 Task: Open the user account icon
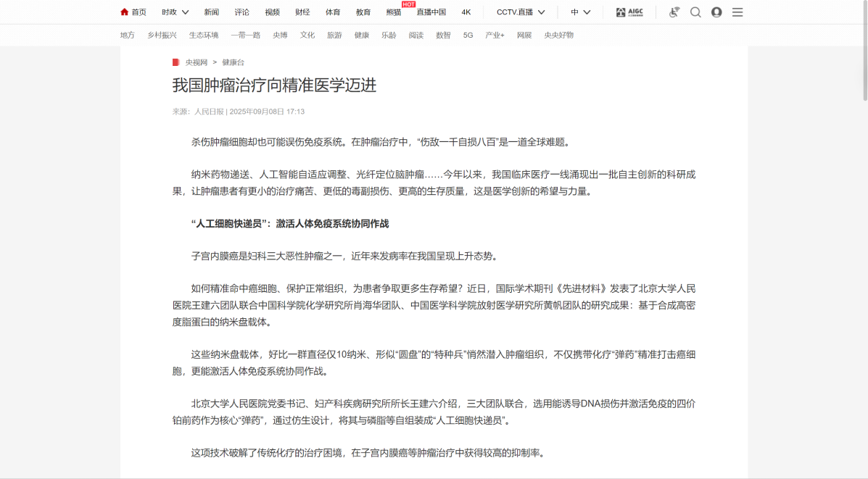pos(716,12)
